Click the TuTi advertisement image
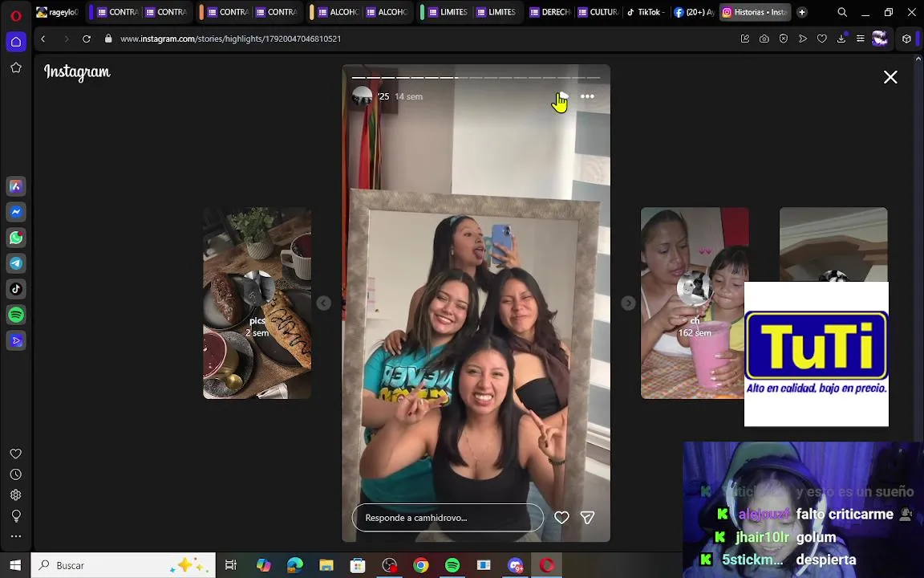The height and width of the screenshot is (578, 924). click(817, 354)
